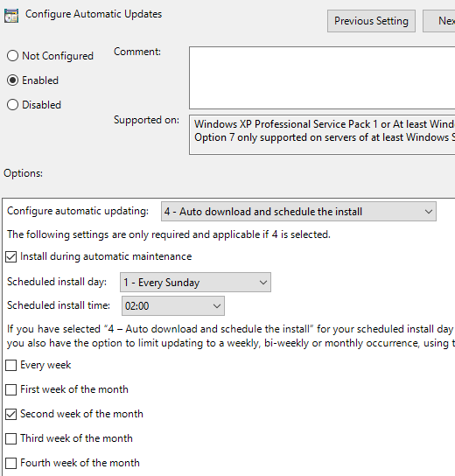
Task: Open the Scheduled install time dropdown
Action: click(x=173, y=305)
